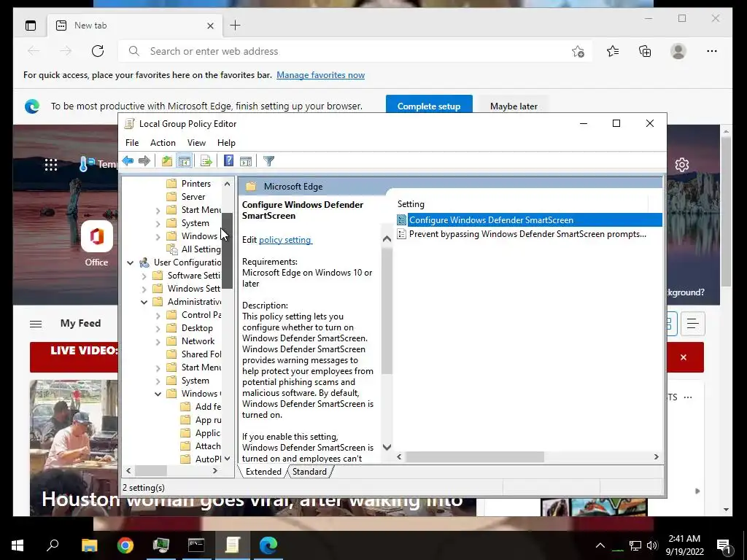The image size is (747, 560).
Task: Click the taskbar Search magnifier
Action: tap(53, 545)
